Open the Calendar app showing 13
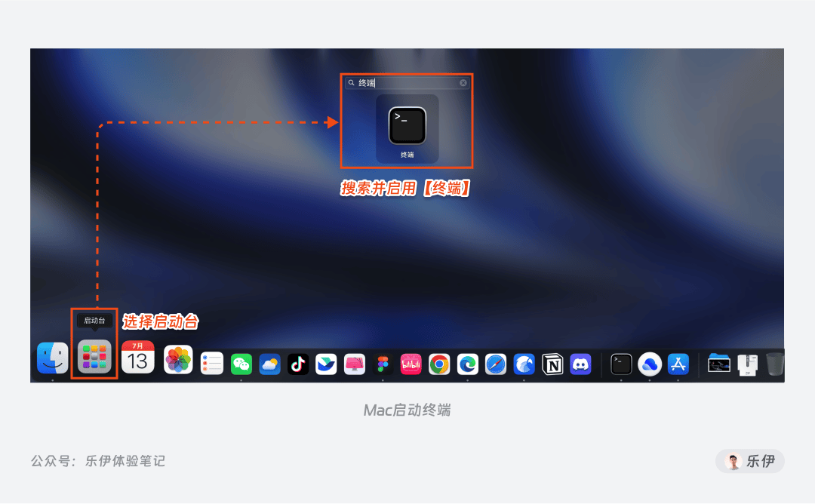 point(138,358)
